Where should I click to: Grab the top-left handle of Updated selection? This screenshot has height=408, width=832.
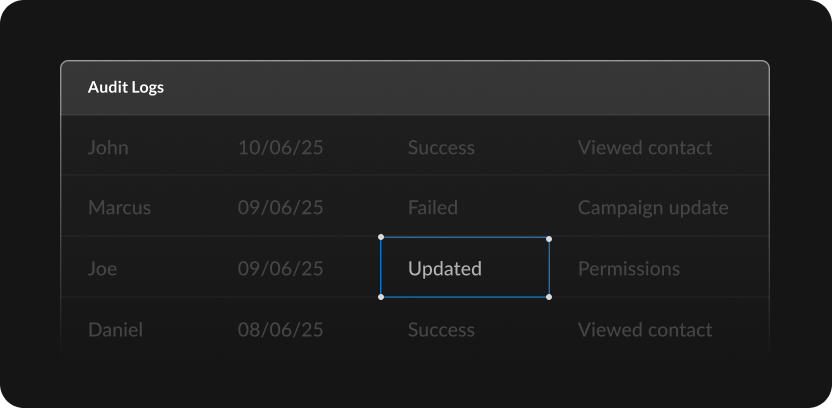[x=381, y=238]
